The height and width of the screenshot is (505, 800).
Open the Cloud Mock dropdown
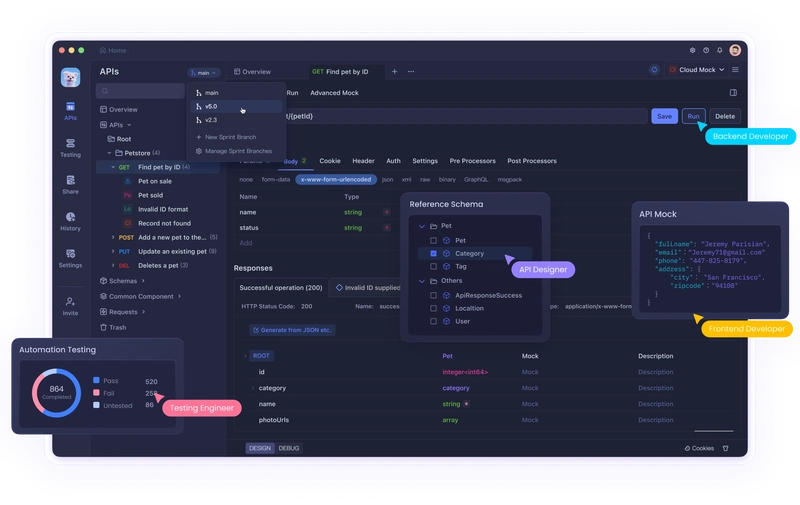[696, 70]
